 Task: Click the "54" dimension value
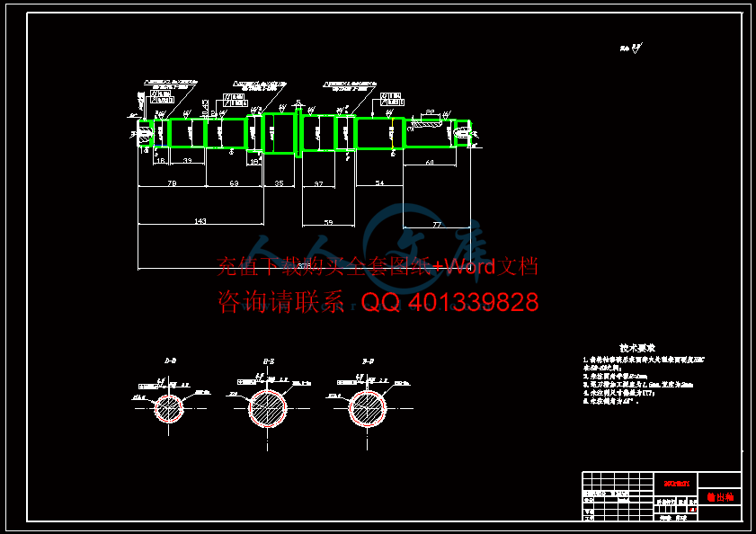tap(379, 182)
